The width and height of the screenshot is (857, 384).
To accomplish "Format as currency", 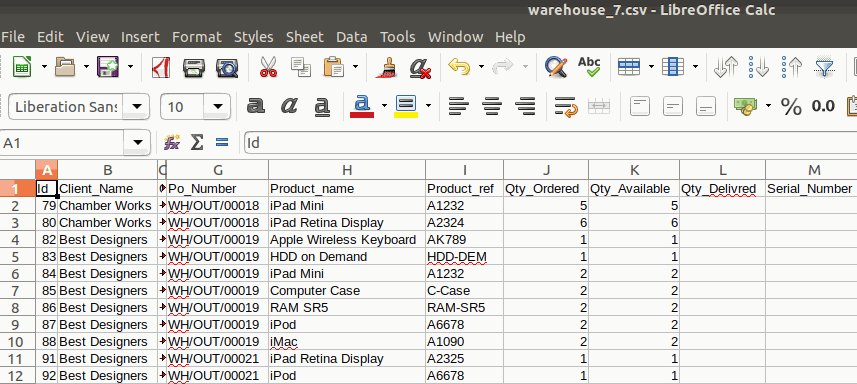I will pyautogui.click(x=746, y=106).
